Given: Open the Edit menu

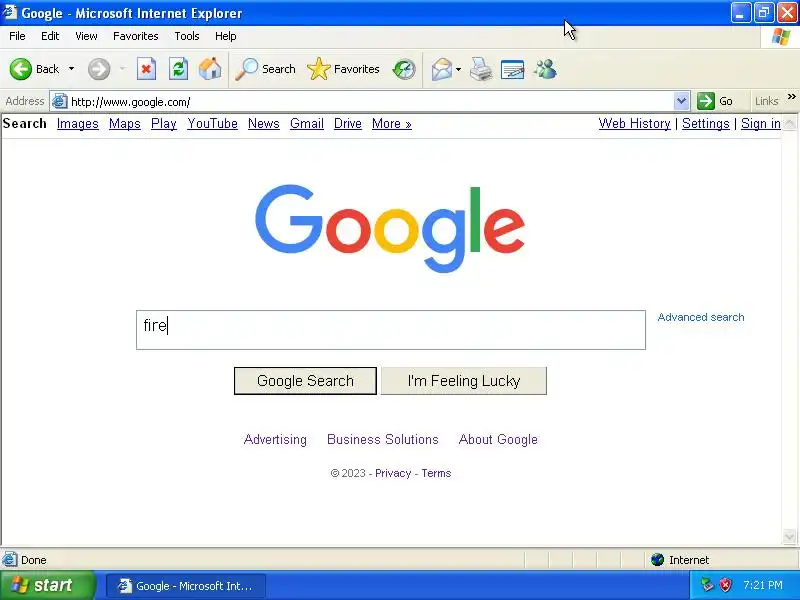Looking at the screenshot, I should (x=50, y=36).
